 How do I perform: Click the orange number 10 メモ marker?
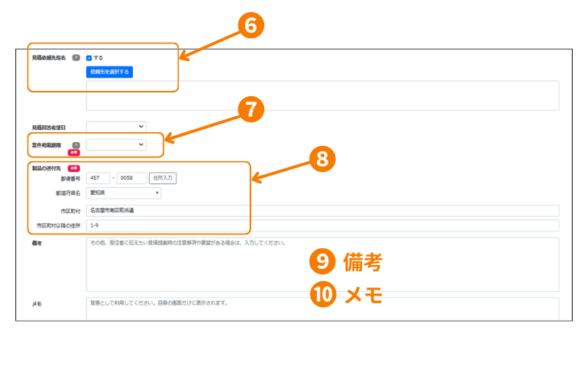(323, 294)
